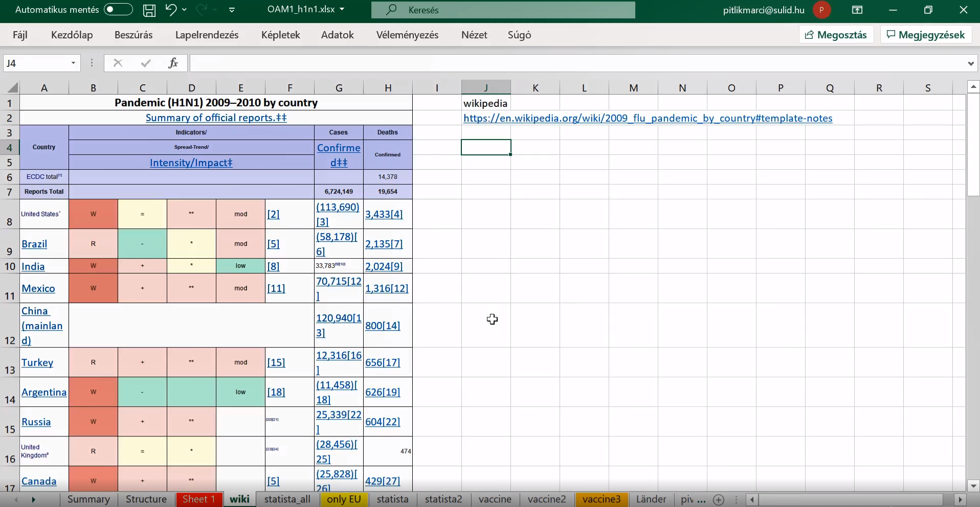
Task: Click the Megosztás share button
Action: (836, 35)
